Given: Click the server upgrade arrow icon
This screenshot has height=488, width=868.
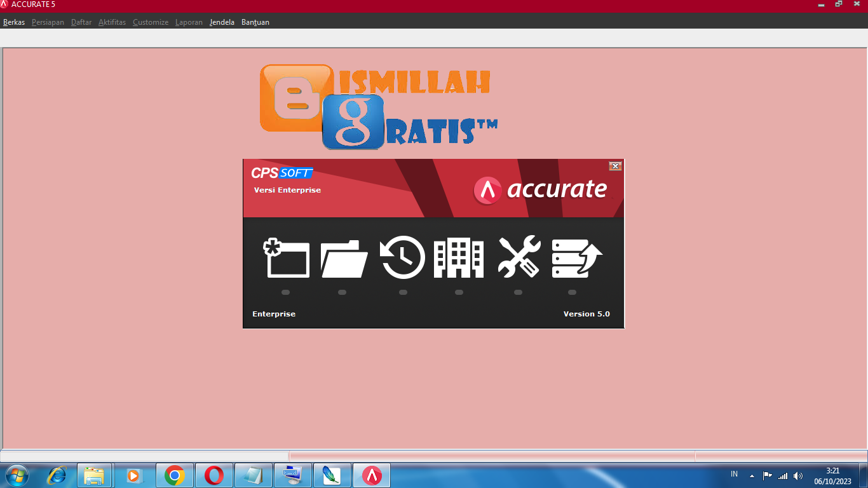Looking at the screenshot, I should pos(577,258).
